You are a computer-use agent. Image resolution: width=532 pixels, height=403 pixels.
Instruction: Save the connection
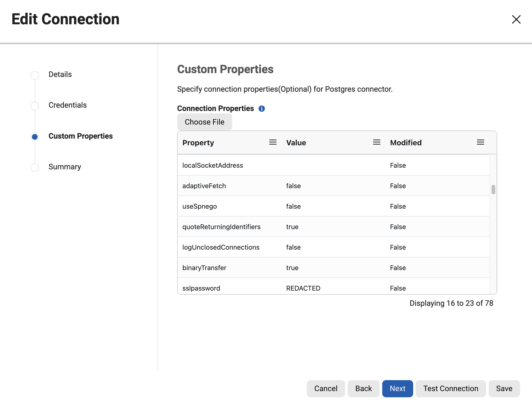pyautogui.click(x=504, y=388)
